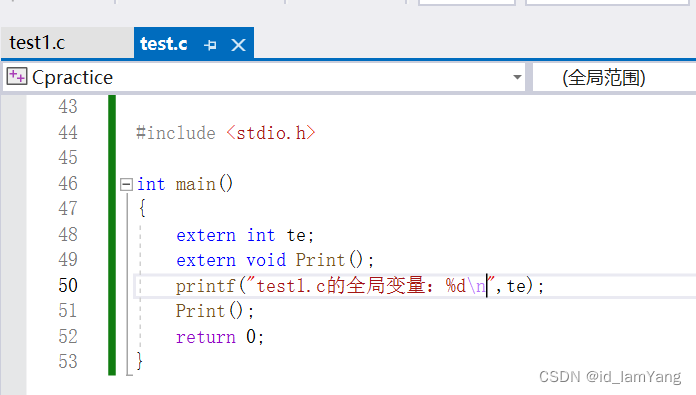This screenshot has width=696, height=395.
Task: Click line number 50
Action: [x=68, y=285]
